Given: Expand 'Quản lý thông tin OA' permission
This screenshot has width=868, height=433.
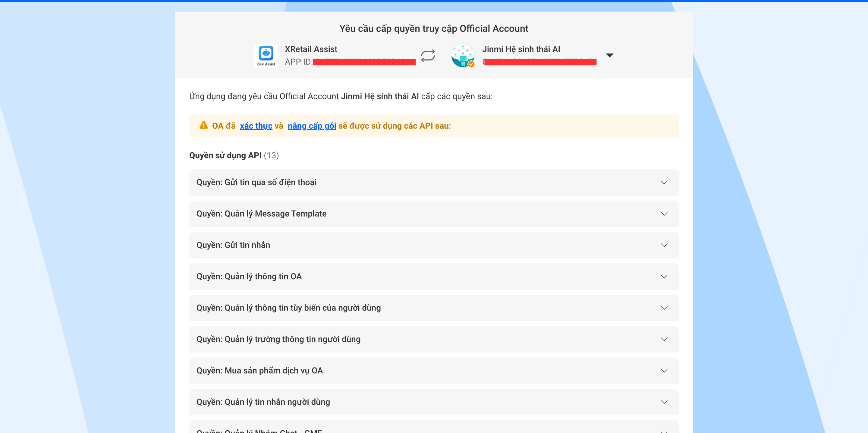Looking at the screenshot, I should pyautogui.click(x=434, y=277).
